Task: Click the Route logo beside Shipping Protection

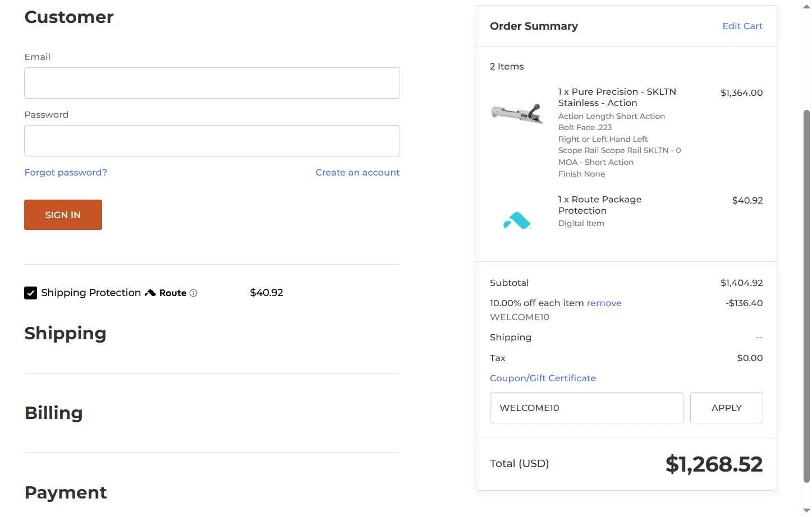Action: coord(166,293)
